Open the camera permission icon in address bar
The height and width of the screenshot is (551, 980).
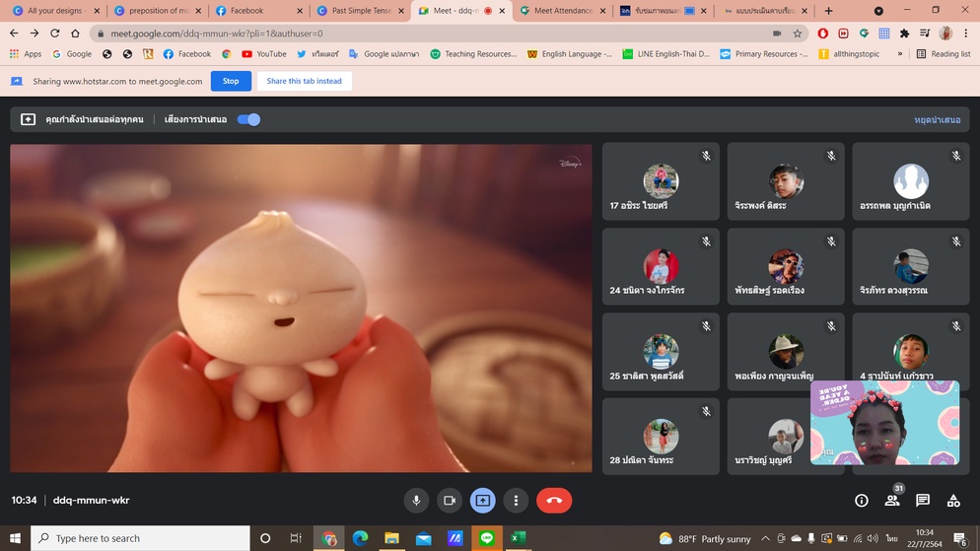click(777, 34)
